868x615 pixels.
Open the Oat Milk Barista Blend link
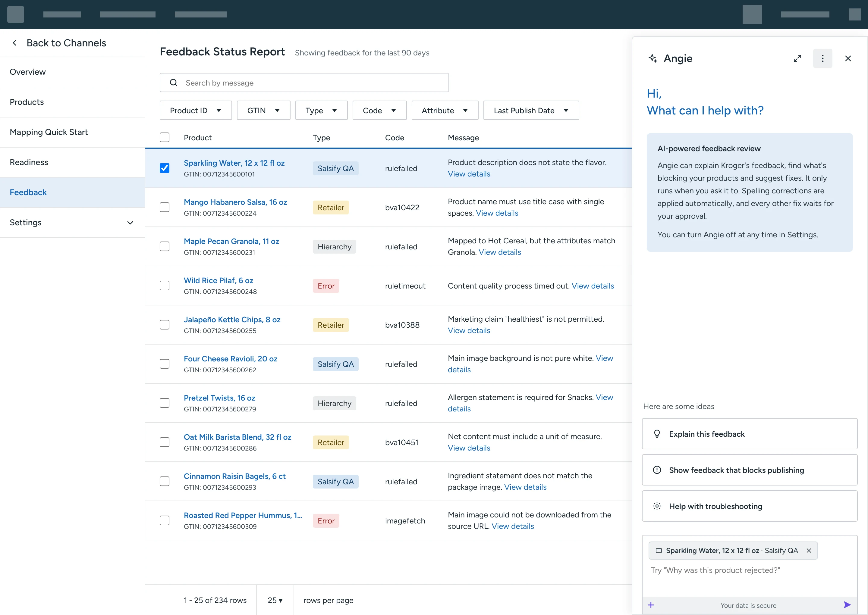pyautogui.click(x=237, y=437)
